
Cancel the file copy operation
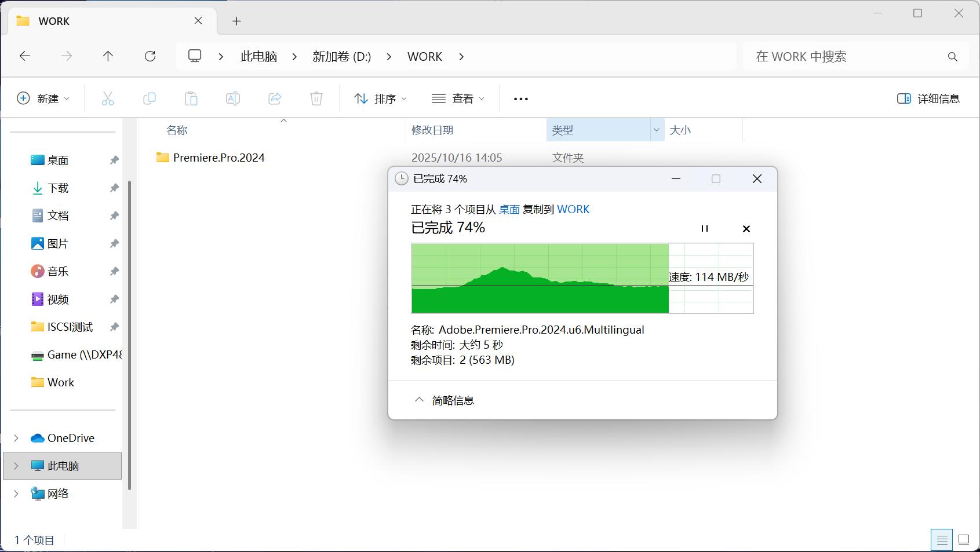pyautogui.click(x=746, y=229)
